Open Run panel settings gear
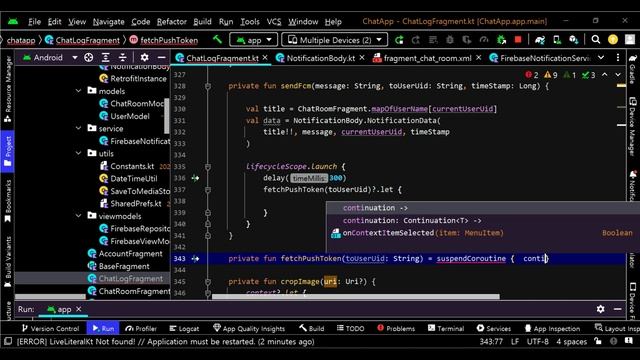 click(600, 309)
